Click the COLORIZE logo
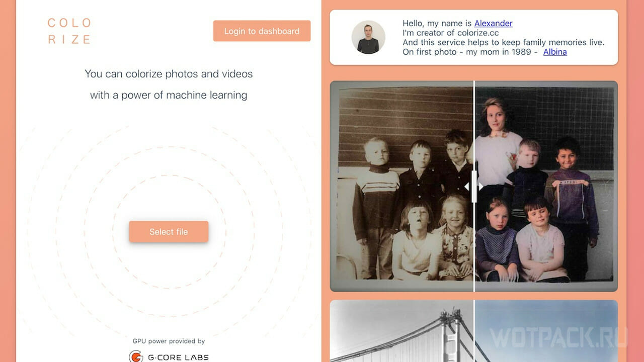644x362 pixels. click(69, 31)
